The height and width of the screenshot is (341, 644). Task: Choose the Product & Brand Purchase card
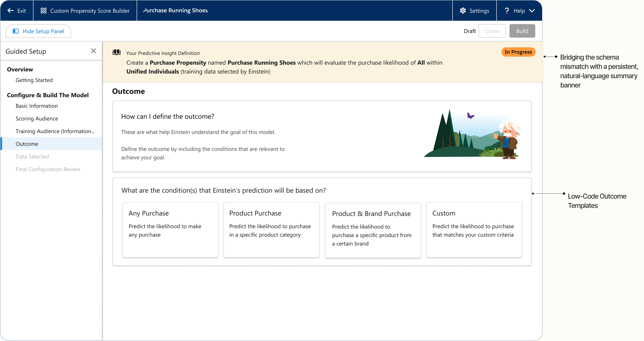tap(373, 230)
